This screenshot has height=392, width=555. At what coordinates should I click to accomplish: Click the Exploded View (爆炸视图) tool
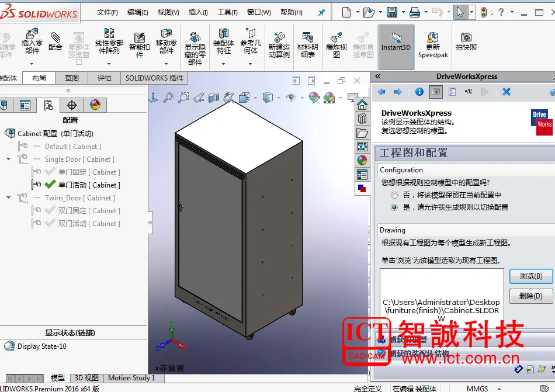tap(337, 45)
